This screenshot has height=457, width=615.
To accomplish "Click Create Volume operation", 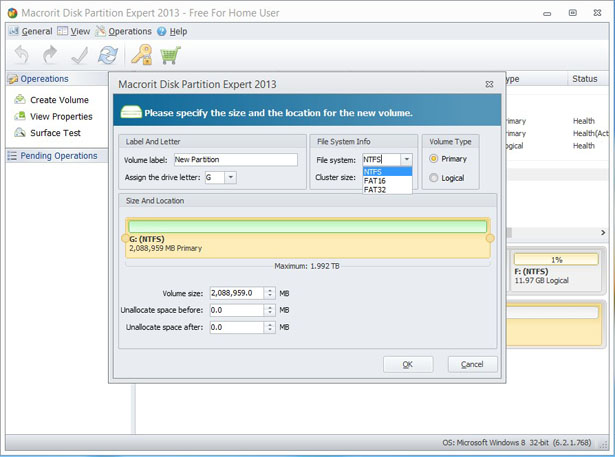I will [59, 100].
